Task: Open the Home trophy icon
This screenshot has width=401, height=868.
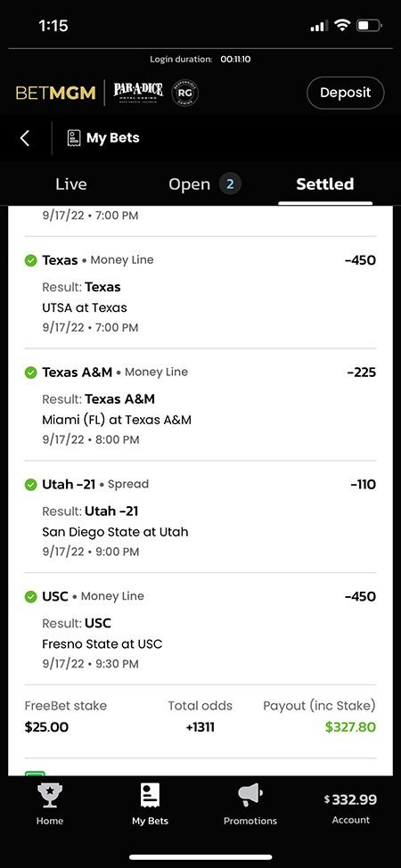Action: coord(50,796)
